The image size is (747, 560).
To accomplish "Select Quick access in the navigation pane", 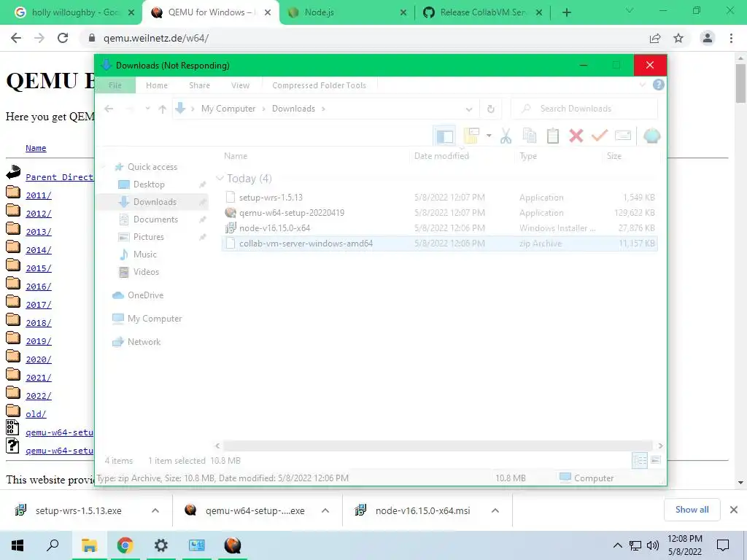I will tap(152, 167).
